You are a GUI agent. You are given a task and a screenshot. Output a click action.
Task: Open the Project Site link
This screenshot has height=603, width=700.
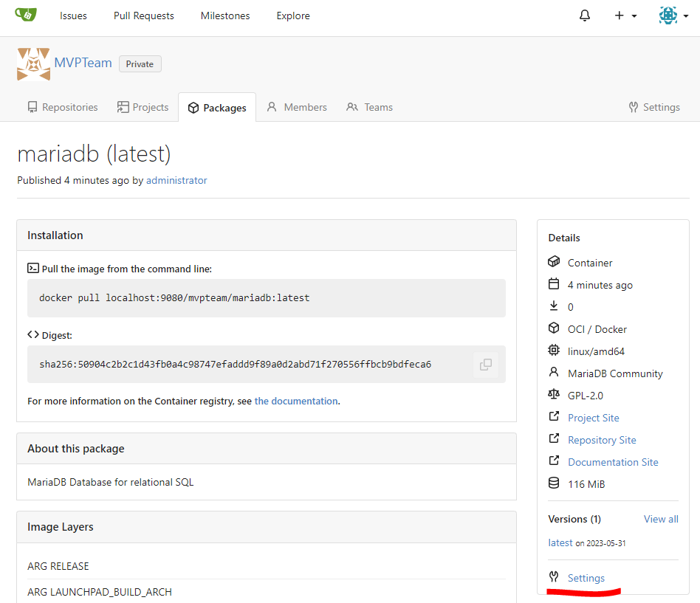tap(594, 418)
